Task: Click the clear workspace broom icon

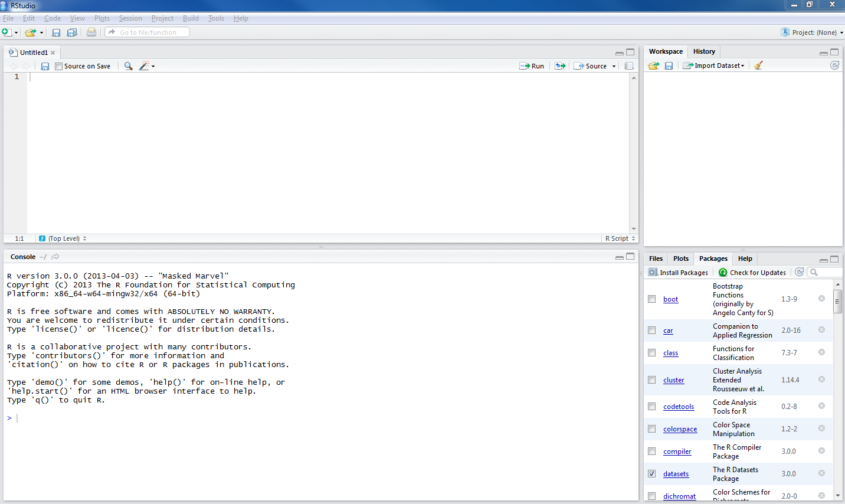Action: [x=758, y=66]
